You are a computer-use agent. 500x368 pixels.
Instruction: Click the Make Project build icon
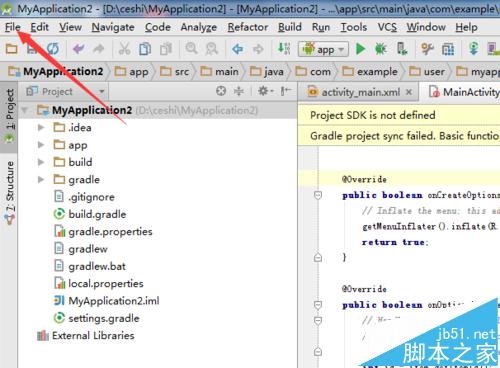click(x=284, y=49)
